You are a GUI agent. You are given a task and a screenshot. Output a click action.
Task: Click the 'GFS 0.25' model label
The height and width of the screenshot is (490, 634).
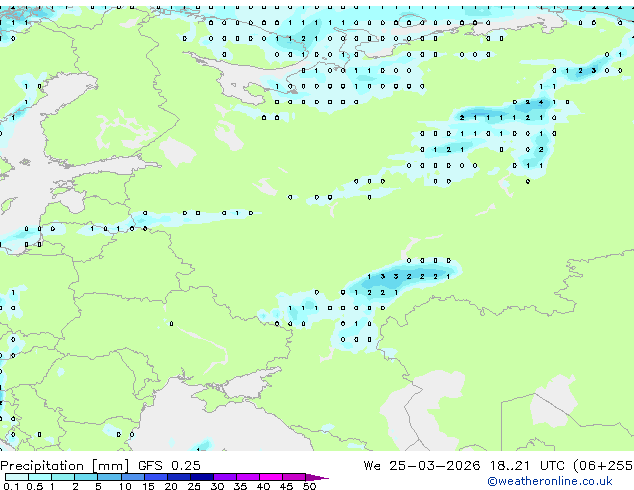pos(169,465)
